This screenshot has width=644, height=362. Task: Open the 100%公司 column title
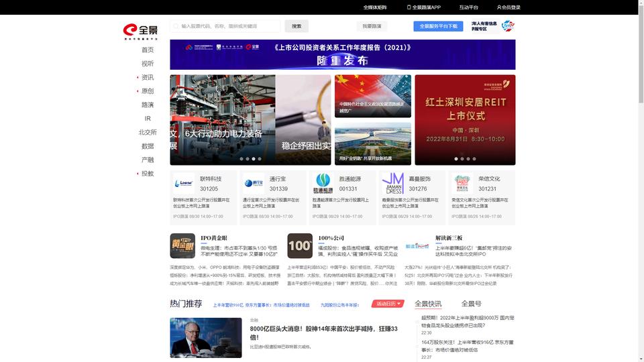click(x=331, y=238)
